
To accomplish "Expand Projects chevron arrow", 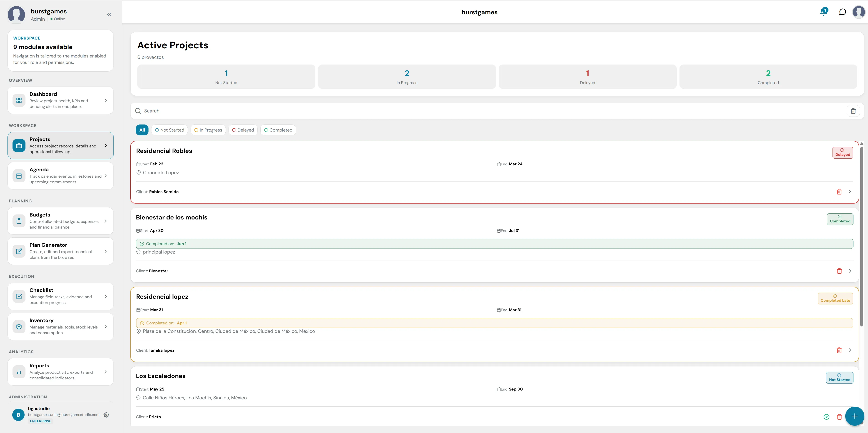I will 106,145.
